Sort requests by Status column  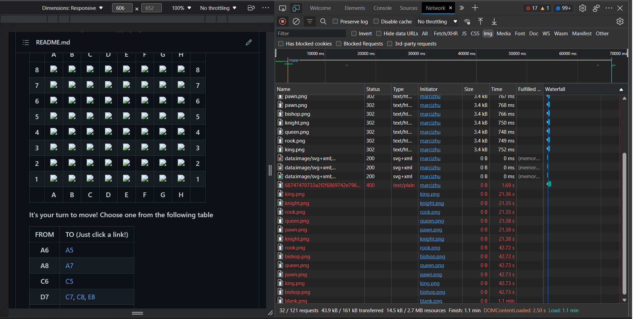377,89
